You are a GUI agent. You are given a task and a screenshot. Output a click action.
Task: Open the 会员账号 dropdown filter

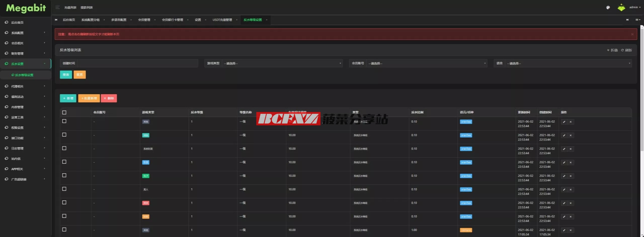[x=426, y=63]
